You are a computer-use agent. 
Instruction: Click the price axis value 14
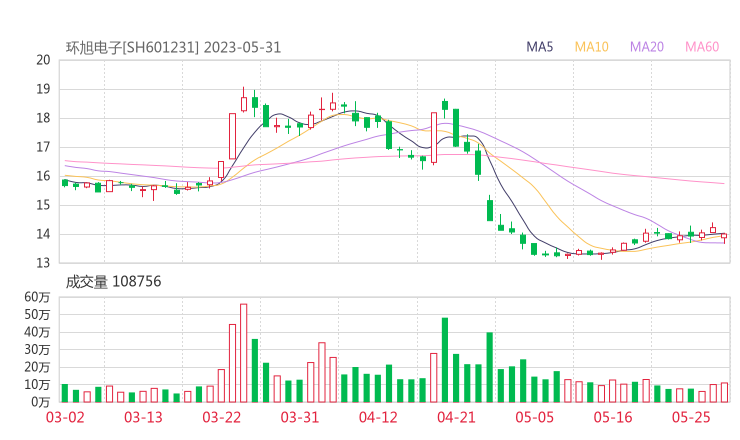43,234
